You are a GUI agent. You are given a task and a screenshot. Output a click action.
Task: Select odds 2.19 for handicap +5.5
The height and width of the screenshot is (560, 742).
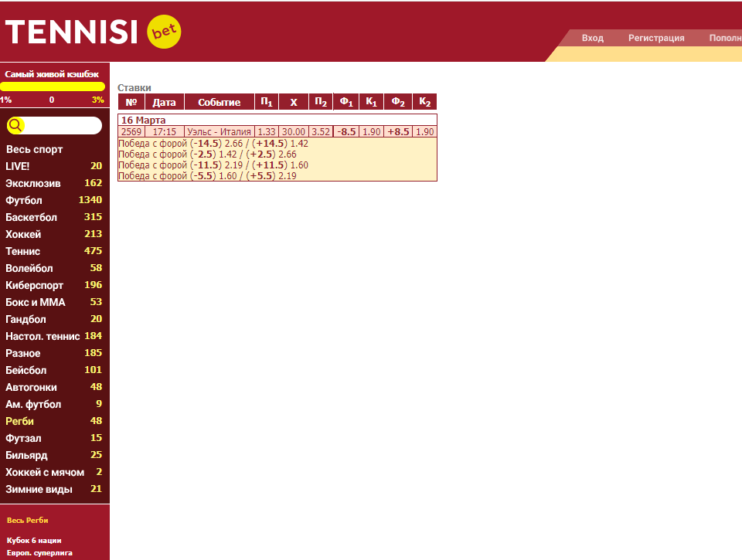click(x=288, y=176)
